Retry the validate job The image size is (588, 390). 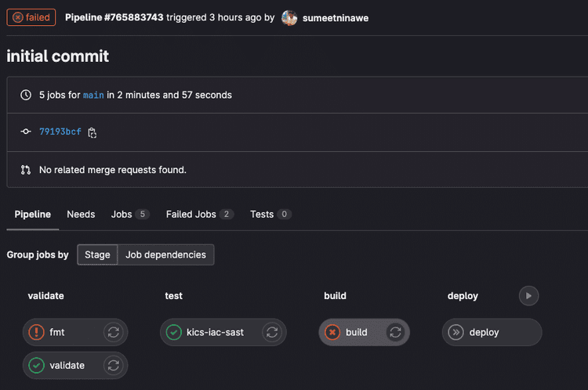click(x=114, y=365)
